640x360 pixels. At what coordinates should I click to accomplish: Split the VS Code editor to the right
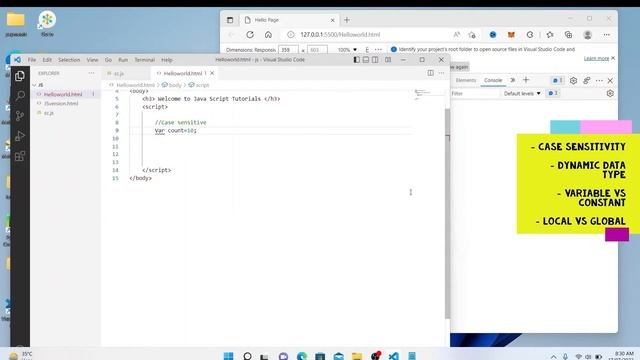pos(431,73)
